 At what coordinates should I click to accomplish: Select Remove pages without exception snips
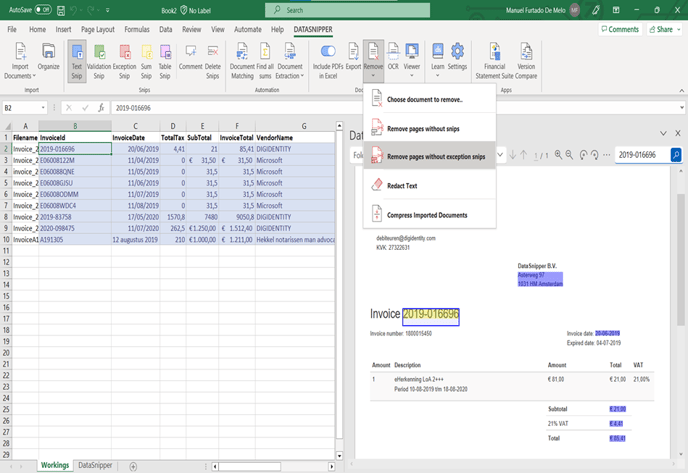point(430,156)
